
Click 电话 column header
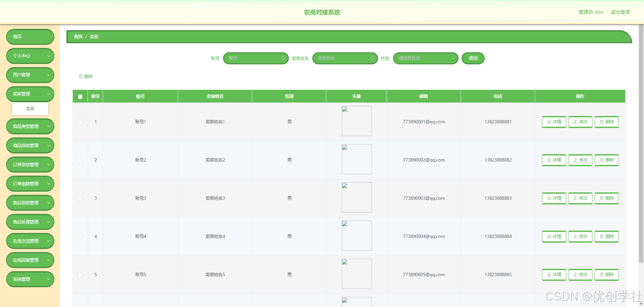click(x=498, y=97)
